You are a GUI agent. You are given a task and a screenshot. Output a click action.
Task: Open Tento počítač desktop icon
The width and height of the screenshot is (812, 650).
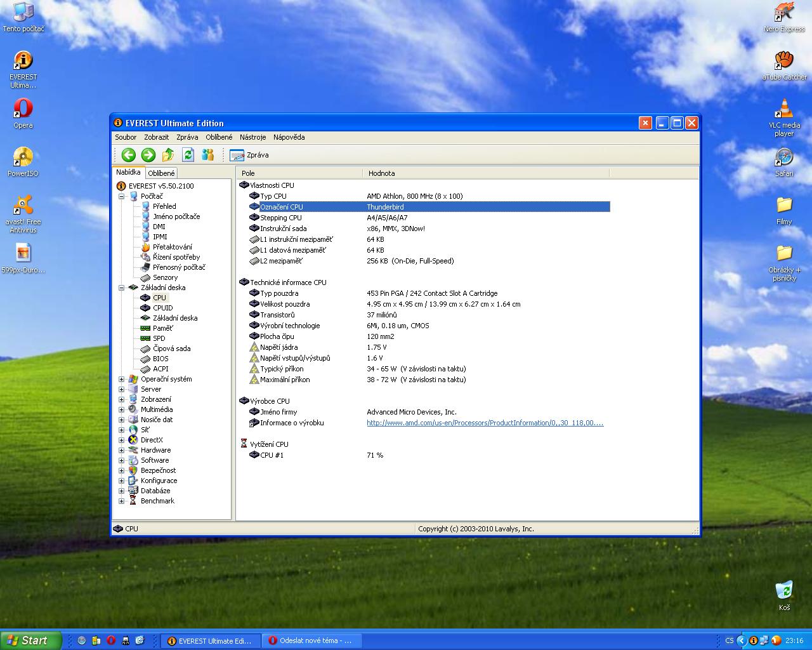coord(23,17)
